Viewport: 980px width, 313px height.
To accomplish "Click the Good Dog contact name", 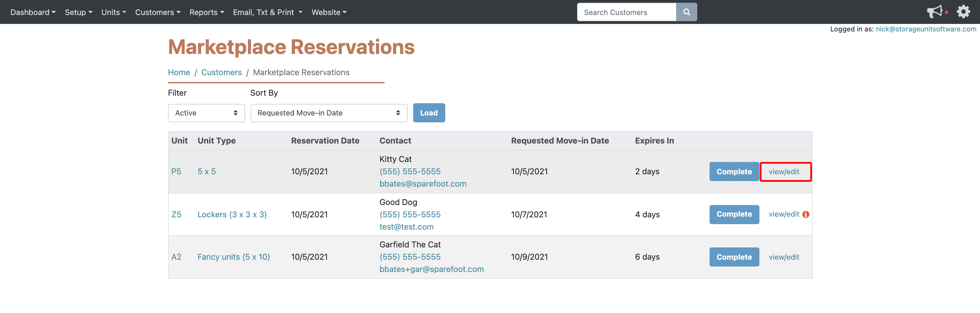I will (398, 202).
